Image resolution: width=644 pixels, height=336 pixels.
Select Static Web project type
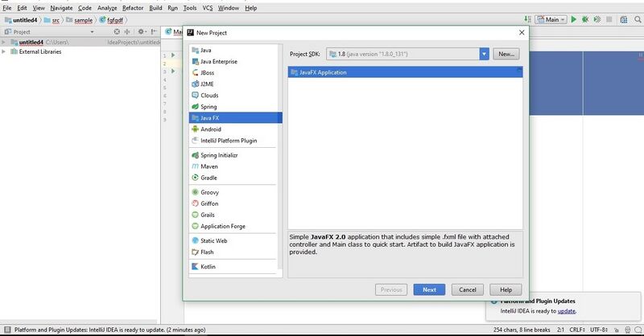[235, 241]
